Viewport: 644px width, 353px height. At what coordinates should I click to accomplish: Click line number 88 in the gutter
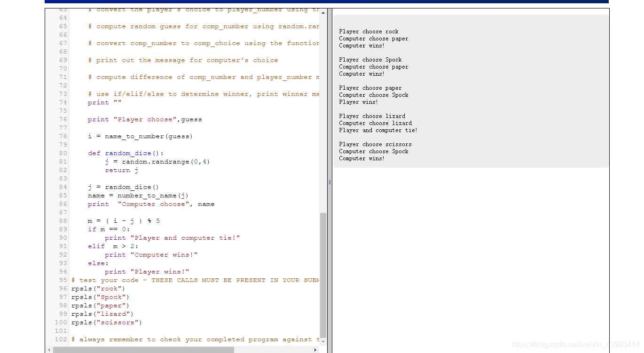(63, 221)
